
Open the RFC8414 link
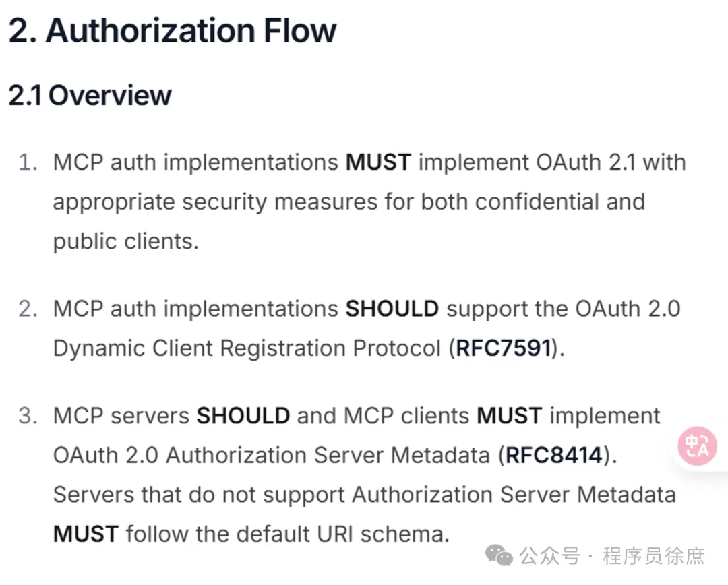553,455
